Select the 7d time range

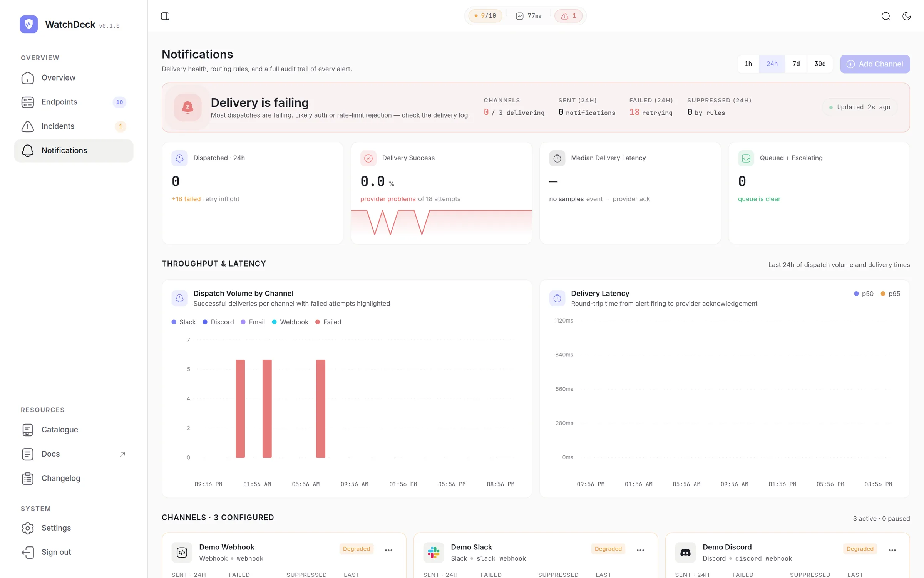coord(796,64)
